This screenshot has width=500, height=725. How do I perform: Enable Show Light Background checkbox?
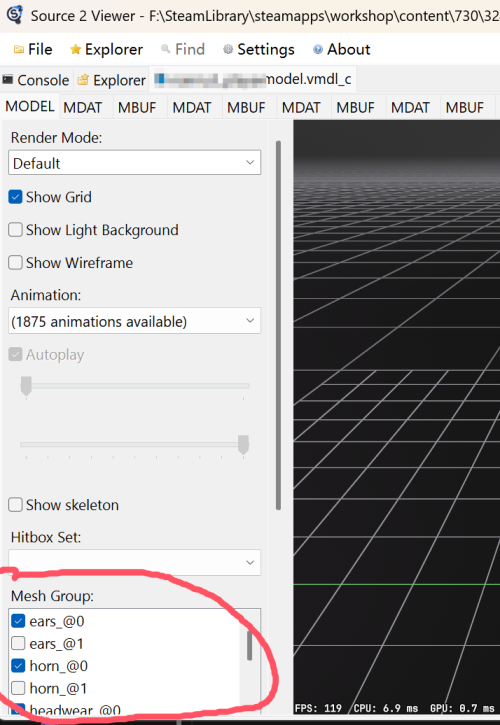[15, 230]
